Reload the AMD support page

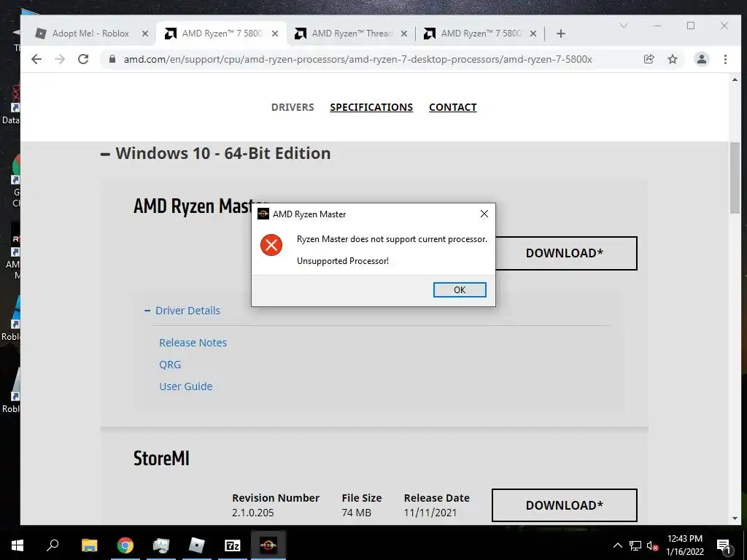[83, 59]
